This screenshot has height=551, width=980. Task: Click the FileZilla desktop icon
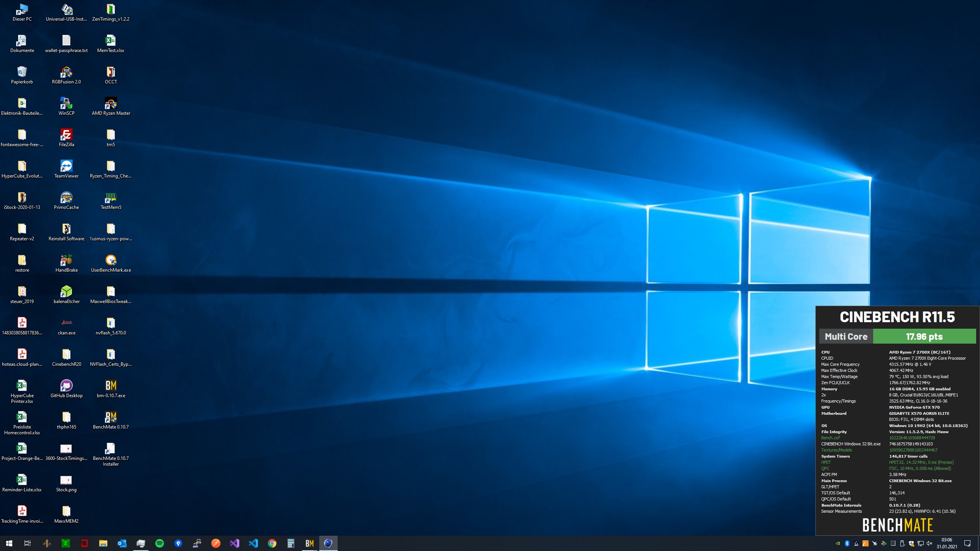[x=66, y=138]
